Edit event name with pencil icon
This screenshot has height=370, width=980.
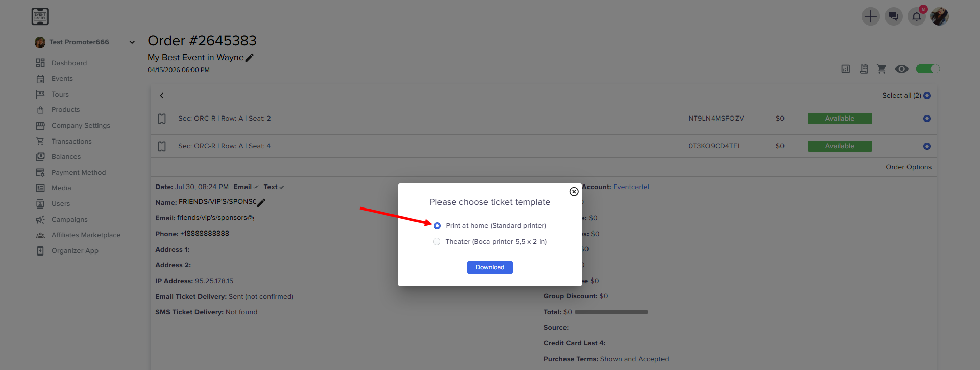tap(250, 58)
